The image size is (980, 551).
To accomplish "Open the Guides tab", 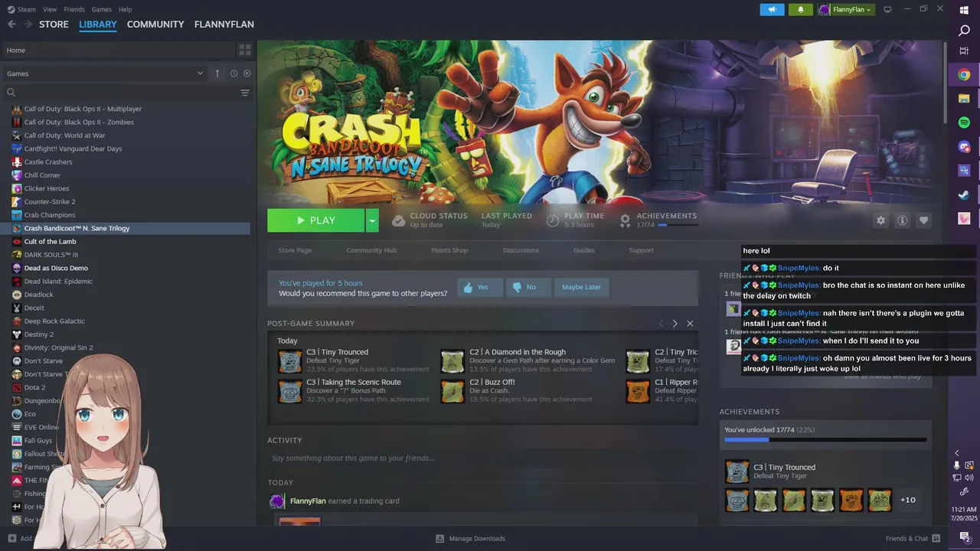I will (583, 250).
